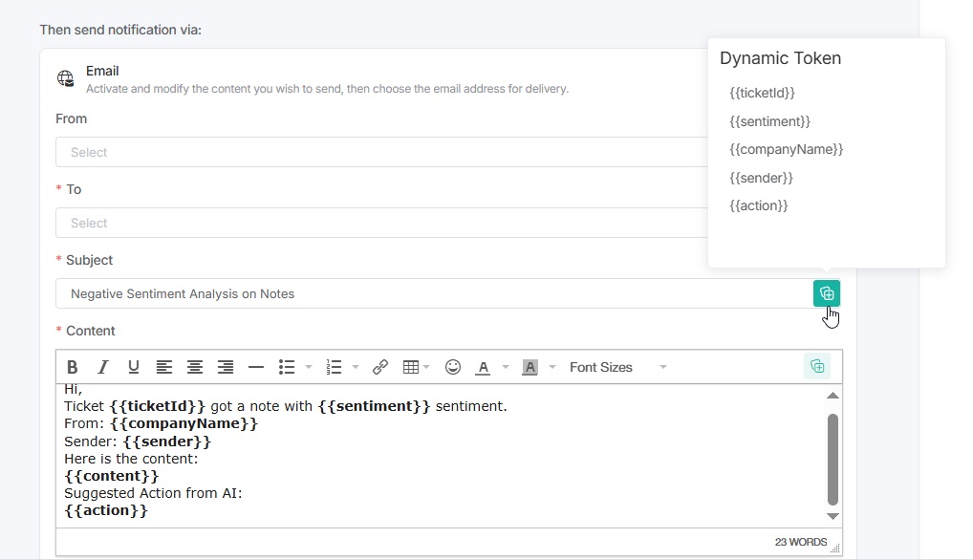Align text to the right
973x560 pixels.
[226, 367]
